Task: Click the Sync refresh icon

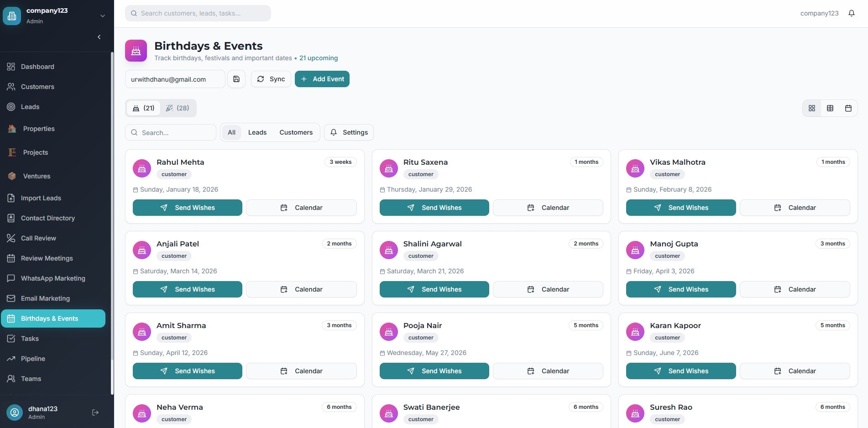Action: click(x=261, y=78)
